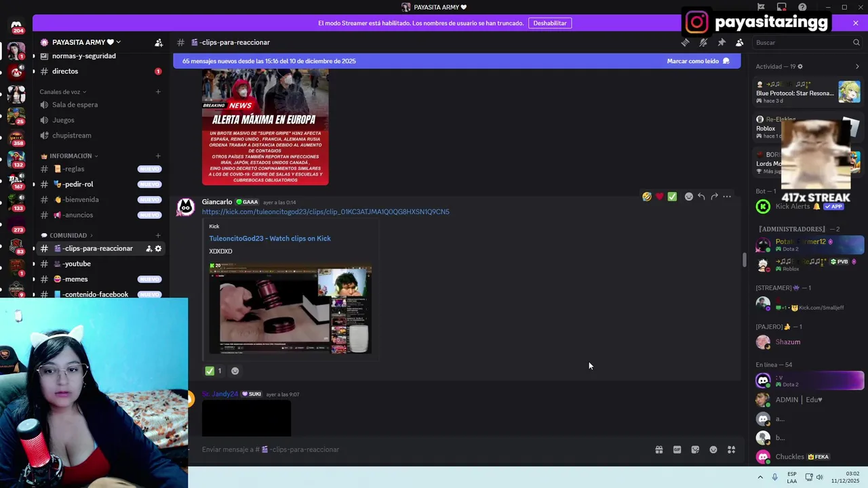The height and width of the screenshot is (488, 868).
Task: Open the -youtube channel
Action: [100, 264]
